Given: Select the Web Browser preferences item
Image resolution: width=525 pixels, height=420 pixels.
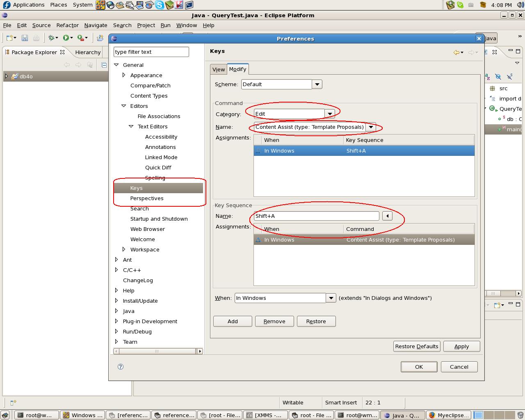Looking at the screenshot, I should coord(148,229).
